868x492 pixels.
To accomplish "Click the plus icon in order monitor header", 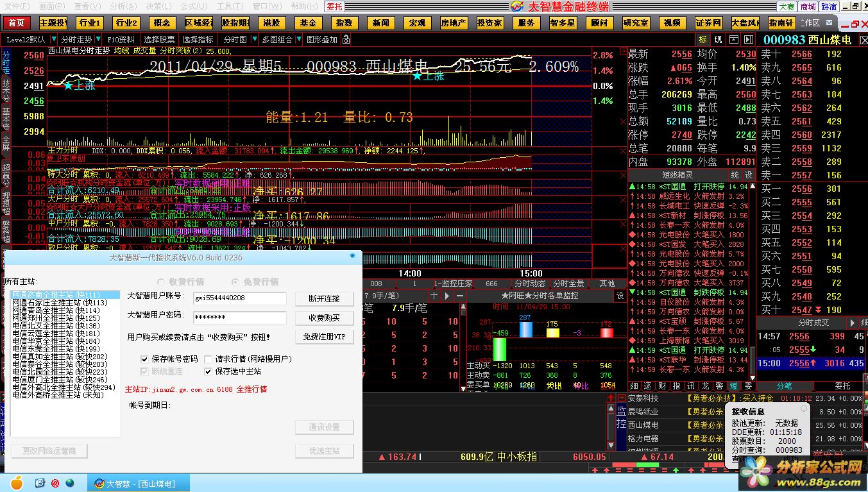I will (434, 296).
